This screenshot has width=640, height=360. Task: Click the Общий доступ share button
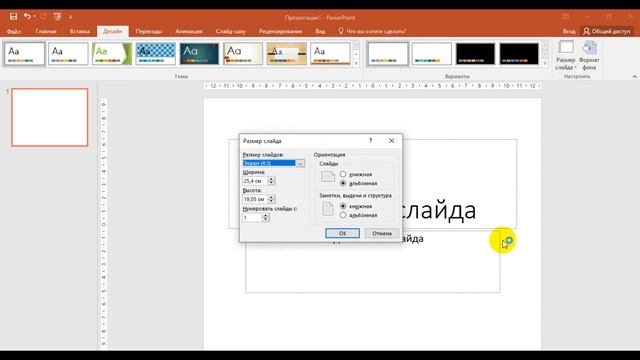tap(607, 31)
